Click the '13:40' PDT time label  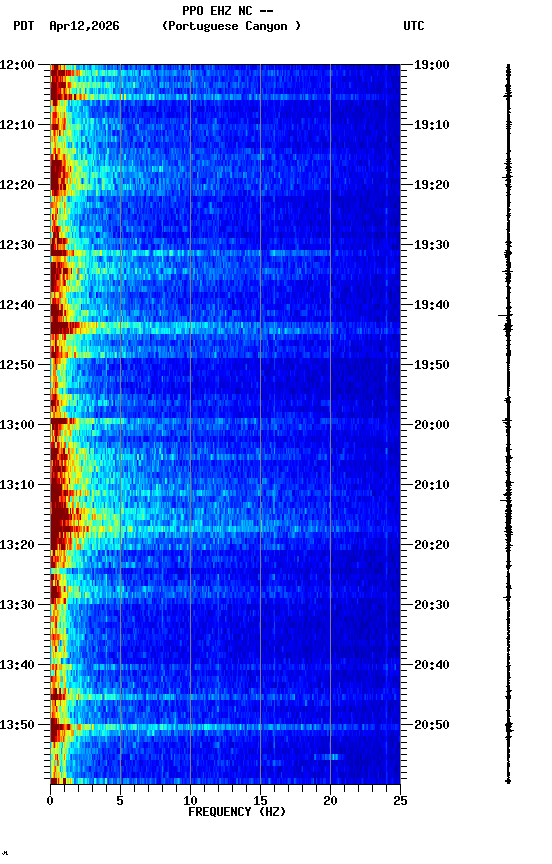point(17,665)
